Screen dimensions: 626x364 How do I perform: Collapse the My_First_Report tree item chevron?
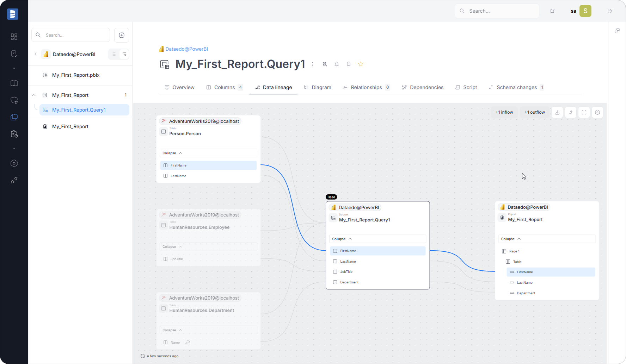34,95
